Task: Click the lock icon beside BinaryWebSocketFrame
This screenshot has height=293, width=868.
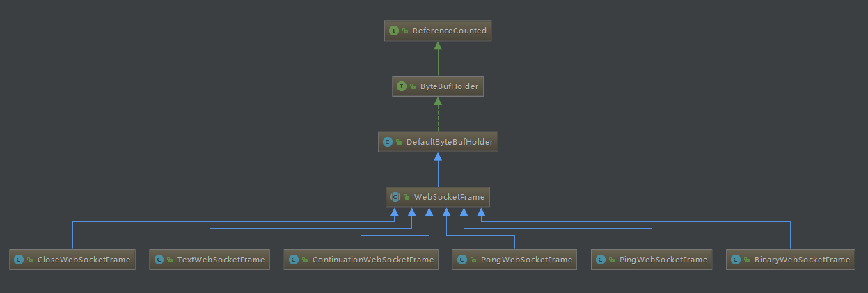Action: [746, 260]
